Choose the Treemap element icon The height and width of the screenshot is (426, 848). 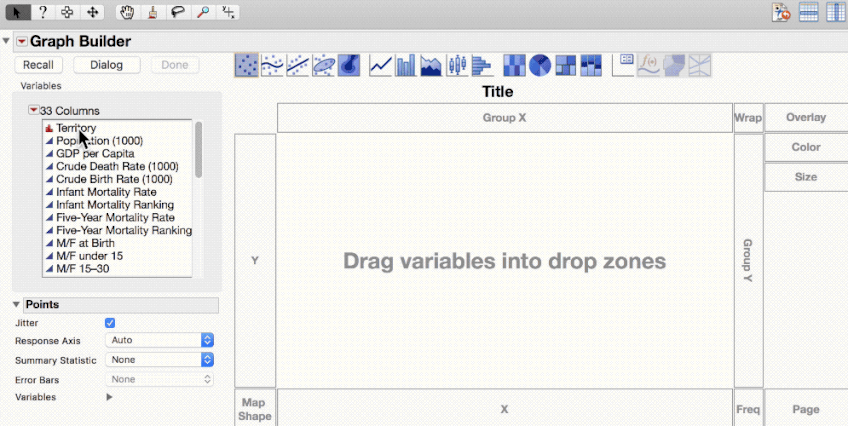pyautogui.click(x=566, y=65)
